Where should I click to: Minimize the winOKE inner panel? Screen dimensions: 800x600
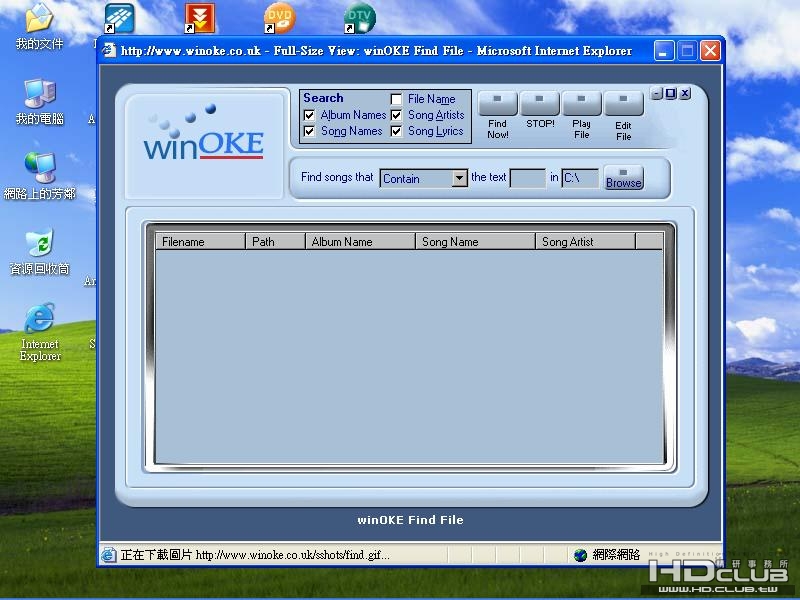tap(657, 93)
